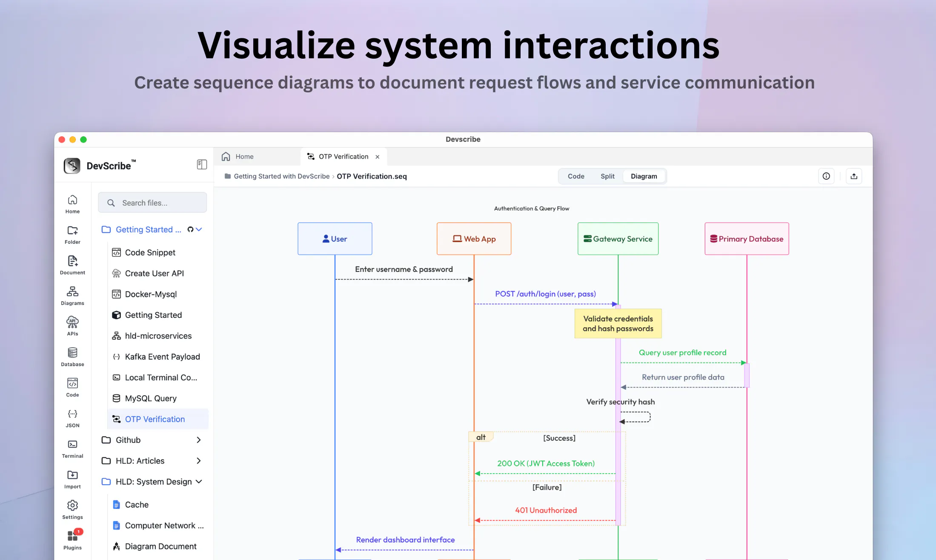The height and width of the screenshot is (560, 936).
Task: Open the hld-microservices diagram file
Action: pos(158,336)
